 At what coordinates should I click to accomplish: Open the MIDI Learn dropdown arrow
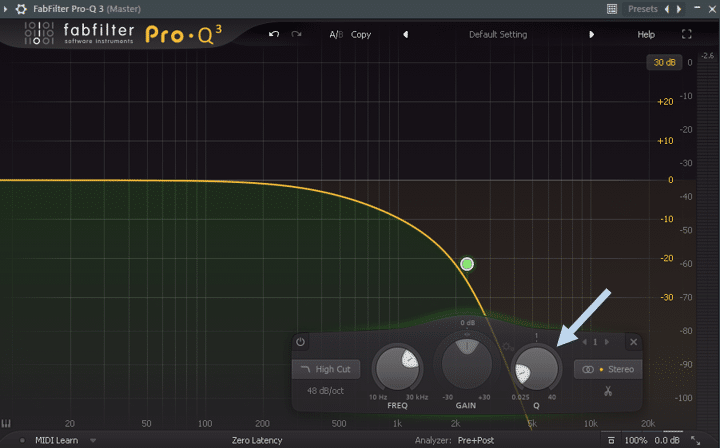coord(93,441)
